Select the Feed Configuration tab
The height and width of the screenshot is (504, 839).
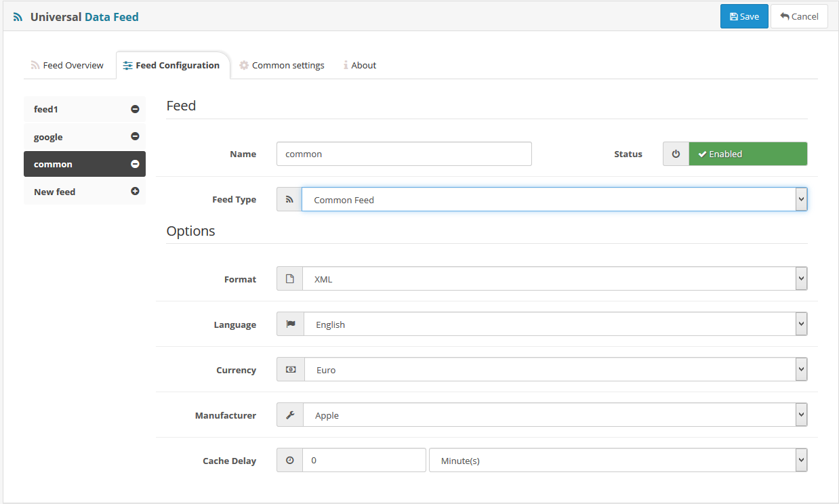click(171, 65)
